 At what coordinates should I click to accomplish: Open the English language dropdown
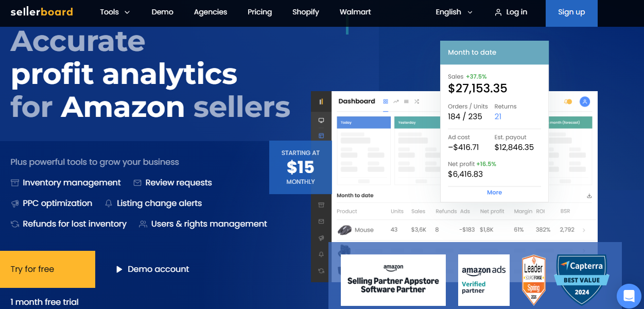click(x=454, y=12)
